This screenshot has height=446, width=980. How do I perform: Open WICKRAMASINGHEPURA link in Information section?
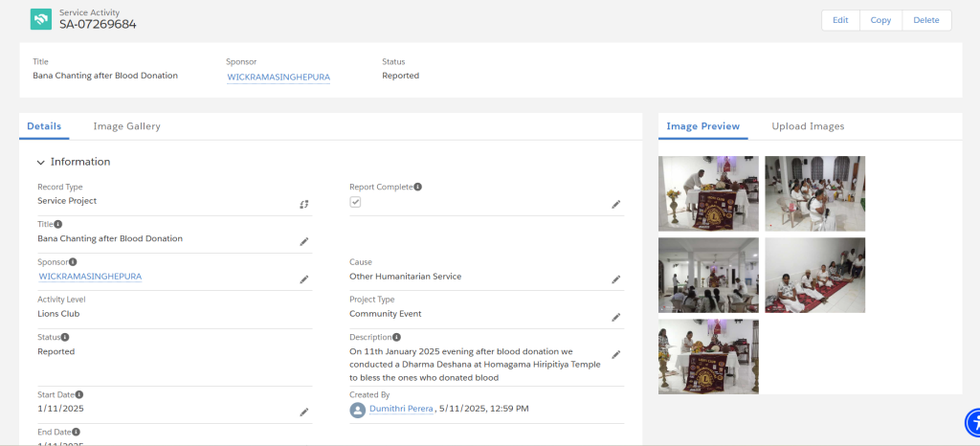[x=90, y=276]
